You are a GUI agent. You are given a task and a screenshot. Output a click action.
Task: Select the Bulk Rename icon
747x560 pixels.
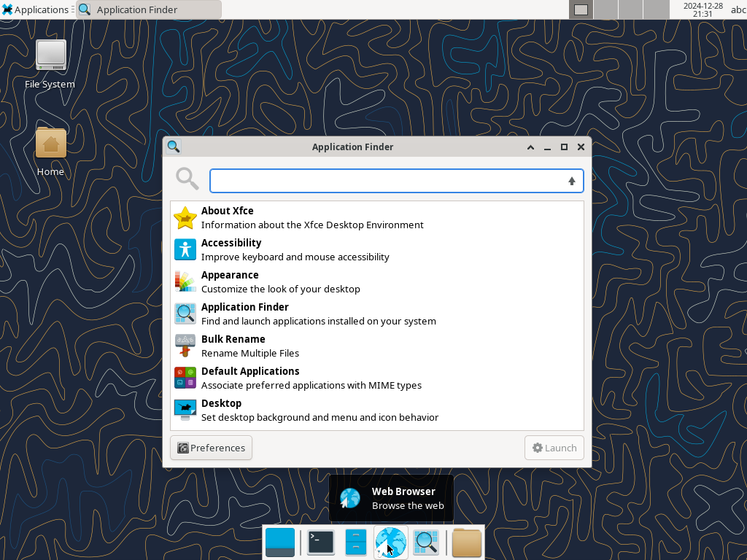[x=185, y=346]
